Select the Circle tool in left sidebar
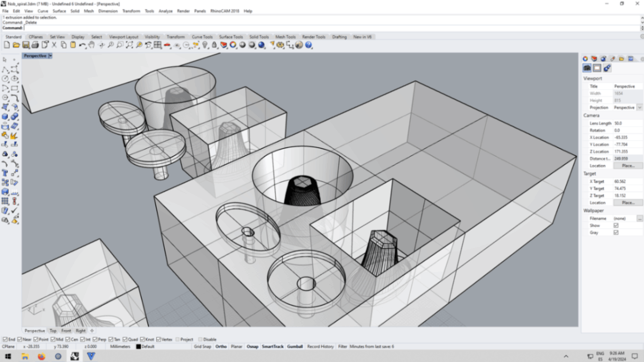Screen dimensions: 644x362 tap(5, 78)
